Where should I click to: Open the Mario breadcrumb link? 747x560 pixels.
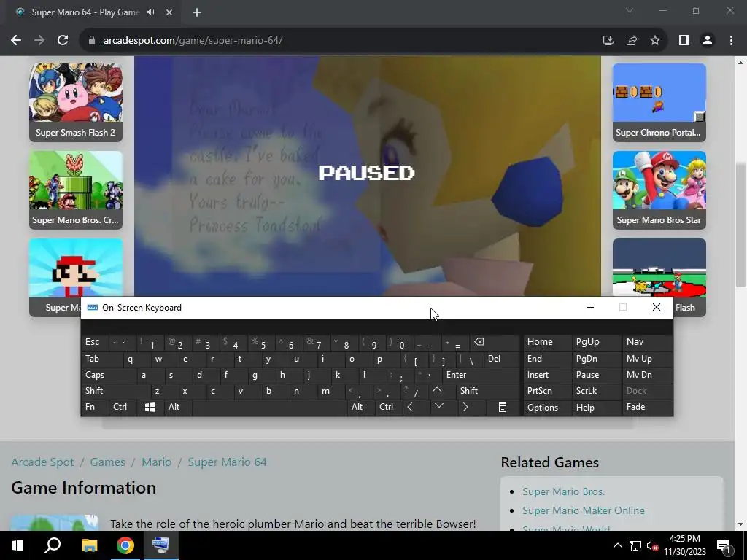point(156,462)
